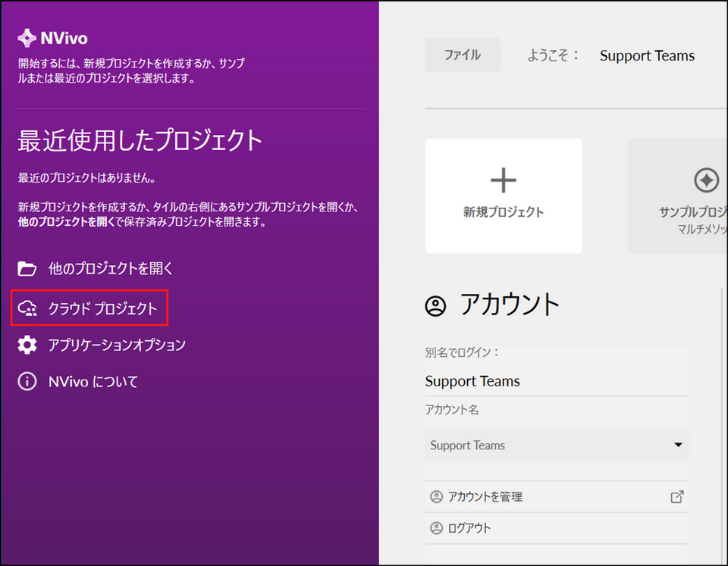Select クラウド プロジェクト in the sidebar
This screenshot has height=566, width=728.
pyautogui.click(x=102, y=308)
